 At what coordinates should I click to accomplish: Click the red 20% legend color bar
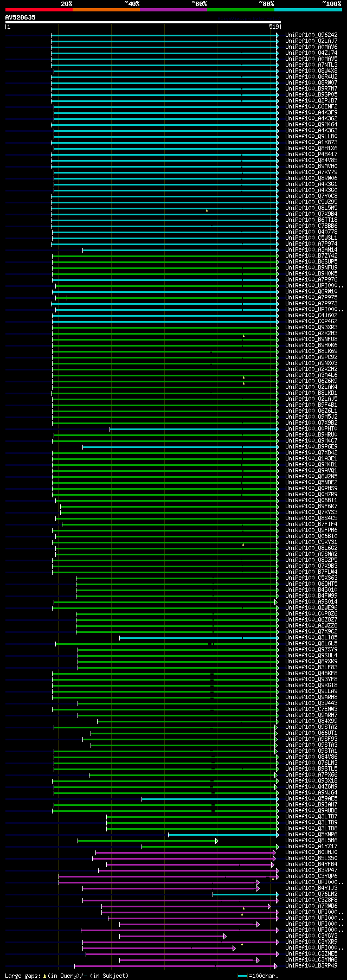coord(39,10)
